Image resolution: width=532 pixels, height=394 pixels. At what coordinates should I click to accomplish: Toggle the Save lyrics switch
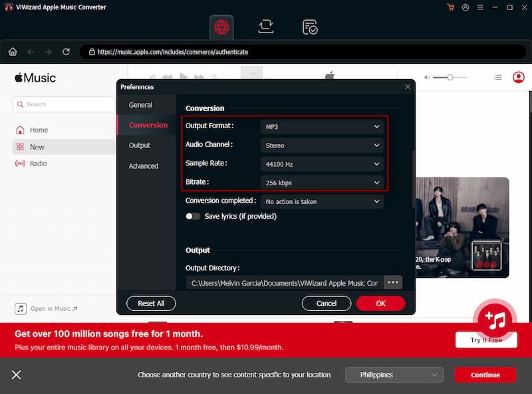point(193,217)
